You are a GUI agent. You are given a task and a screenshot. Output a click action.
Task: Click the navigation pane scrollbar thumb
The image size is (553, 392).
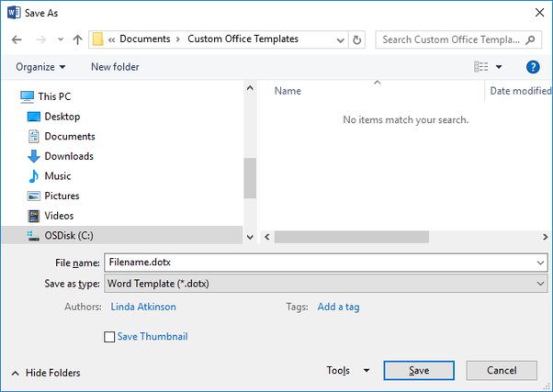click(x=250, y=178)
